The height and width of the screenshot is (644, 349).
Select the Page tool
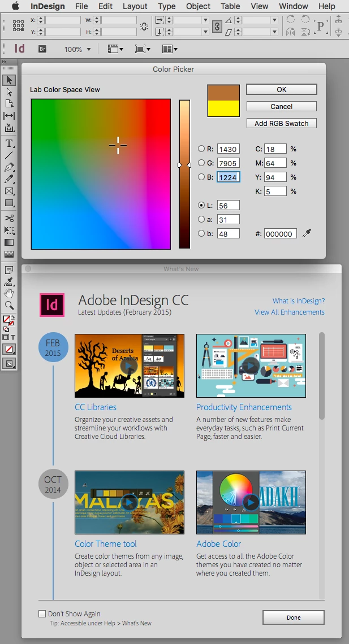click(9, 104)
